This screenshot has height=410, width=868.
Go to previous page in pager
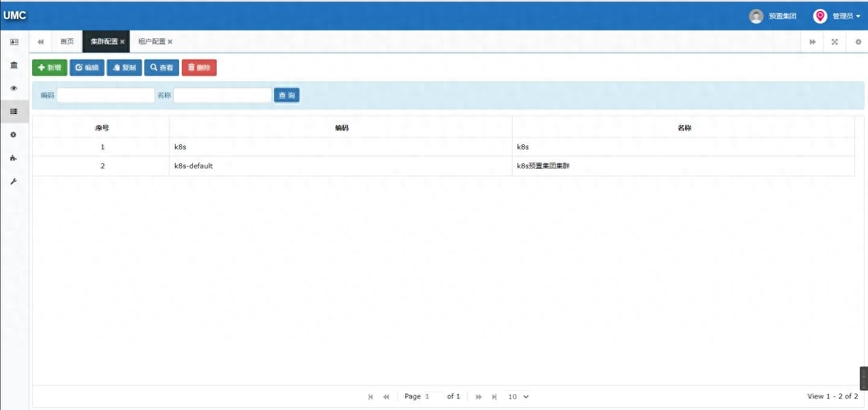[386, 396]
